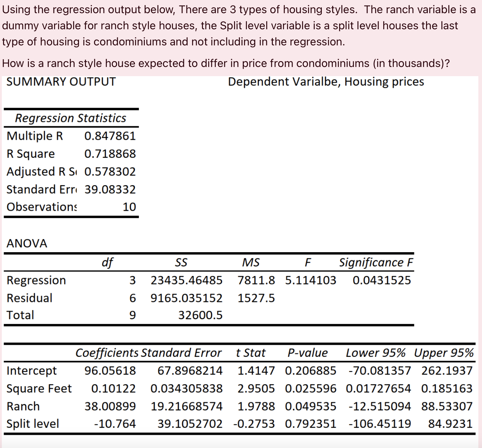Select the Adjusted R Square value
This screenshot has width=482, height=448.
(109, 171)
